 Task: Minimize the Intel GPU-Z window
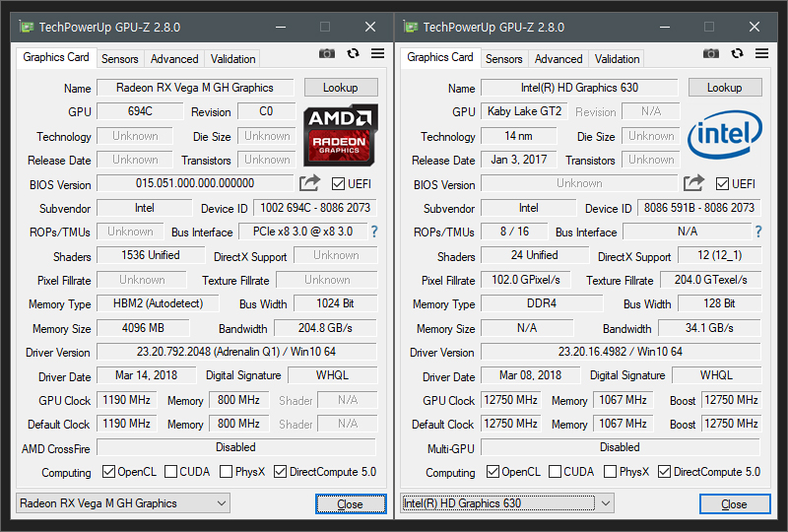[664, 27]
